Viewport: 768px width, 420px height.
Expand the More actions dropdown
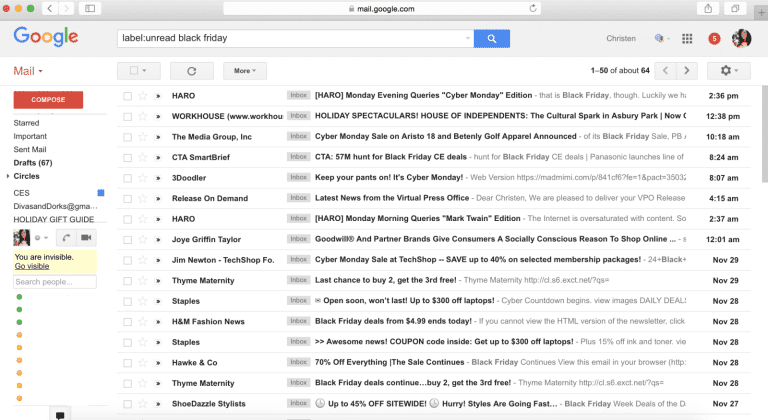244,71
